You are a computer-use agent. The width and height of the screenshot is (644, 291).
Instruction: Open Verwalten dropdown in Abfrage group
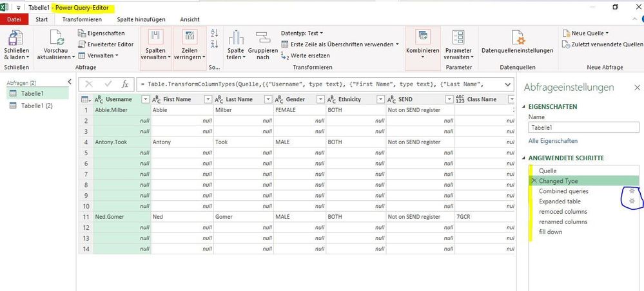[99, 55]
